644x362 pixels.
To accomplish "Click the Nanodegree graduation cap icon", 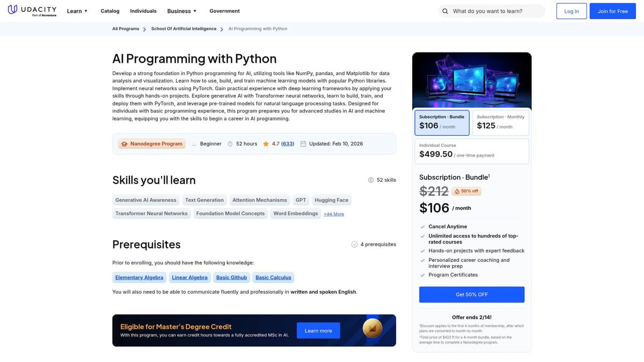I will coord(124,144).
